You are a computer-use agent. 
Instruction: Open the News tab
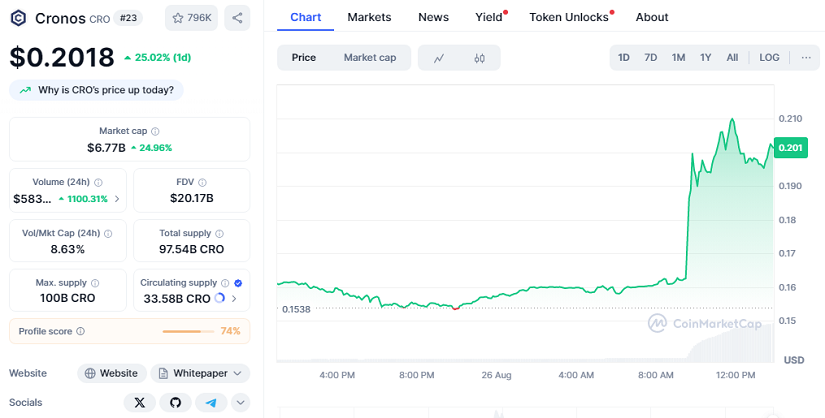434,17
